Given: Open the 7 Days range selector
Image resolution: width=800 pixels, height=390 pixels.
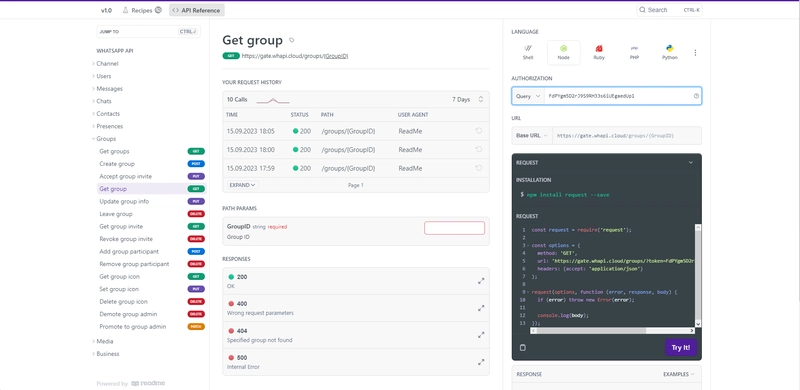Looking at the screenshot, I should tap(467, 100).
